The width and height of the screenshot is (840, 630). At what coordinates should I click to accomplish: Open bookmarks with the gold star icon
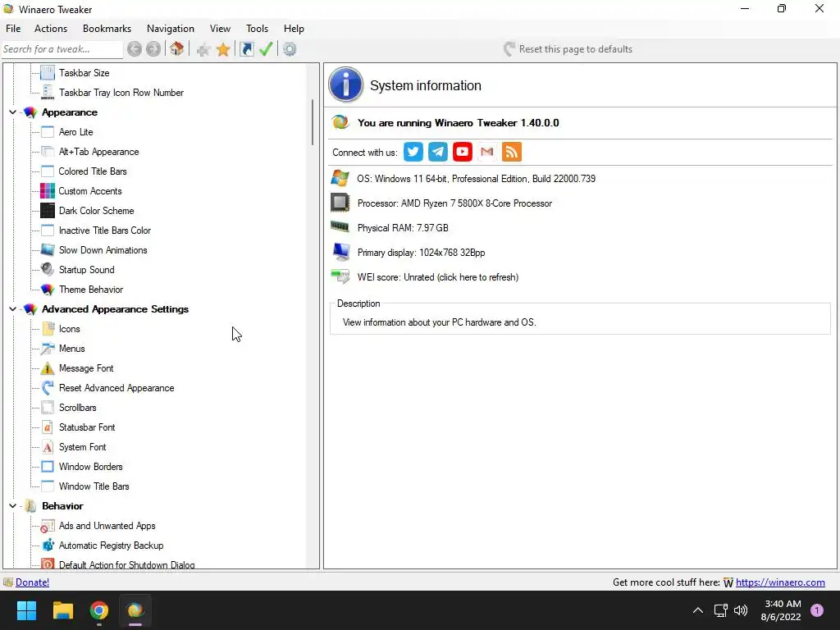click(x=223, y=49)
